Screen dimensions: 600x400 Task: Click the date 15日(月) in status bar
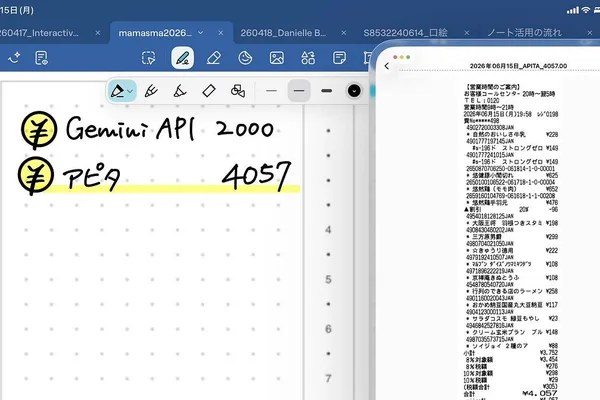pos(17,10)
